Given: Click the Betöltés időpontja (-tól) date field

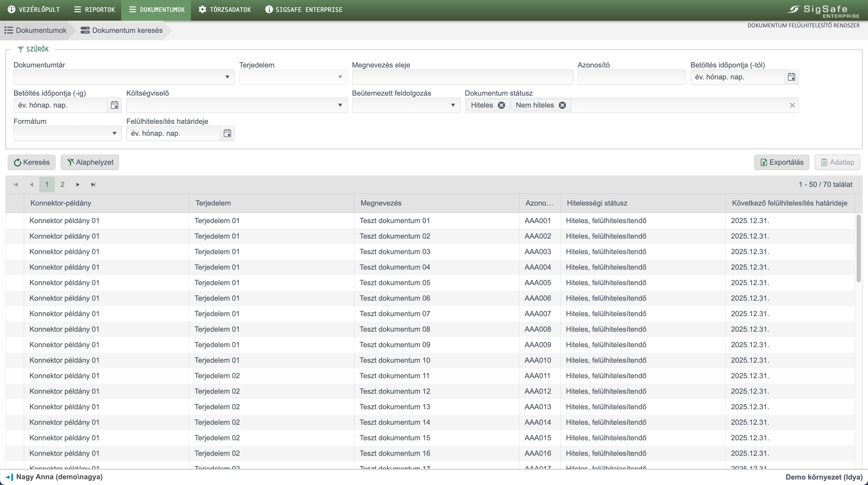Looking at the screenshot, I should (737, 77).
